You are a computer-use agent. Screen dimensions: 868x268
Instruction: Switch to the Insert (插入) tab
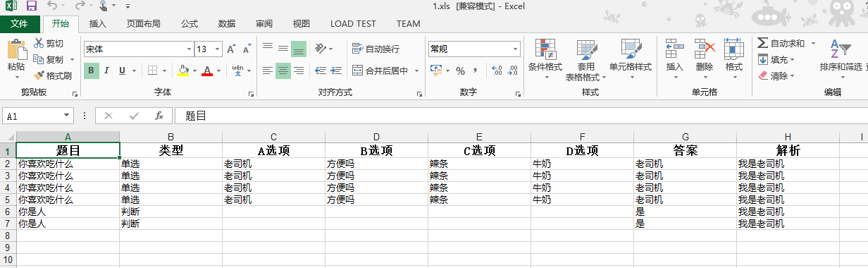click(98, 23)
